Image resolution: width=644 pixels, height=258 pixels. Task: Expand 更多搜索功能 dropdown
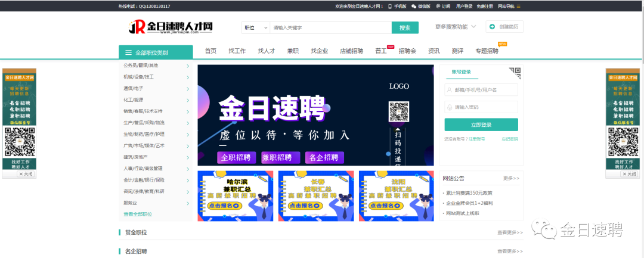pyautogui.click(x=456, y=27)
